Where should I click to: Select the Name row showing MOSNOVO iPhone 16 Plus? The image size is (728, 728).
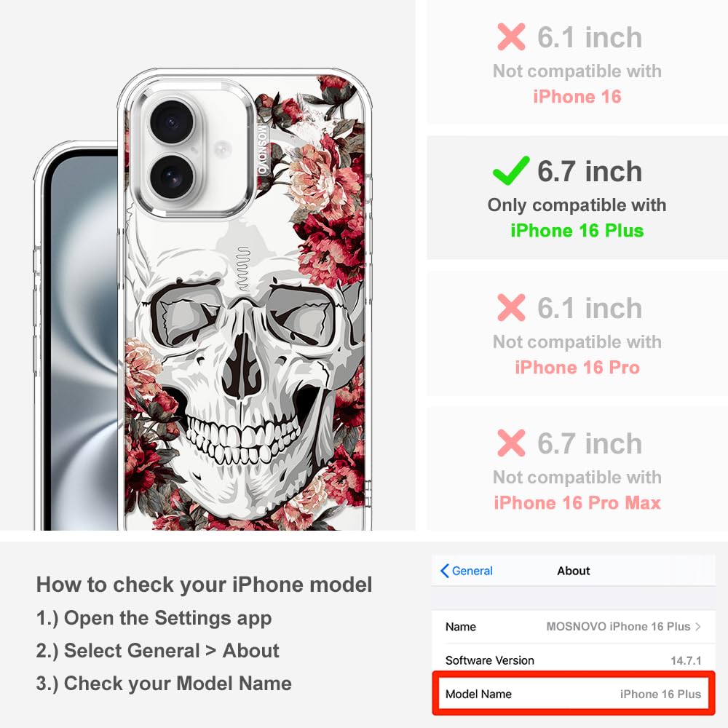(x=574, y=626)
